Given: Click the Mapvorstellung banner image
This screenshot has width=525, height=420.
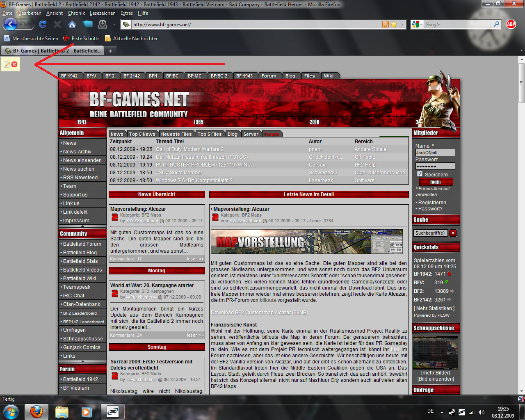Looking at the screenshot, I should (307, 242).
